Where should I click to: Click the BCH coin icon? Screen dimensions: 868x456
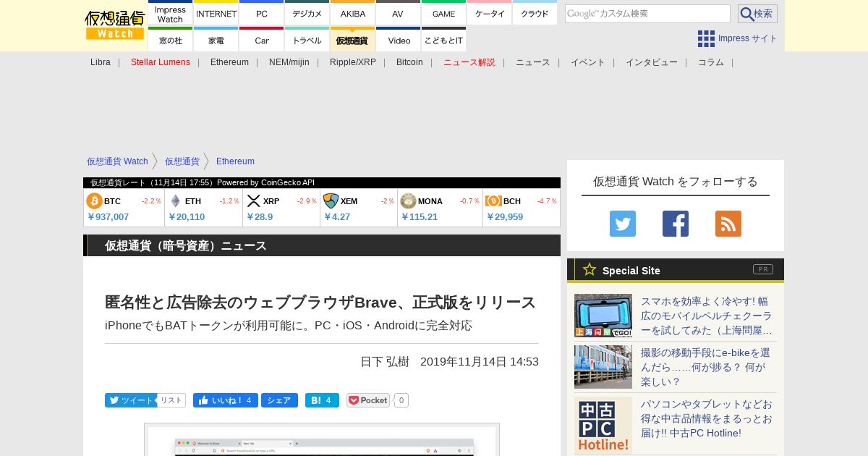493,201
